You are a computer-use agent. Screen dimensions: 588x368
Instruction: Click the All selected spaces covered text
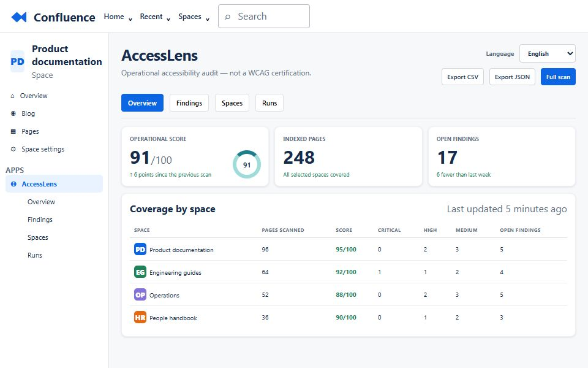(316, 175)
